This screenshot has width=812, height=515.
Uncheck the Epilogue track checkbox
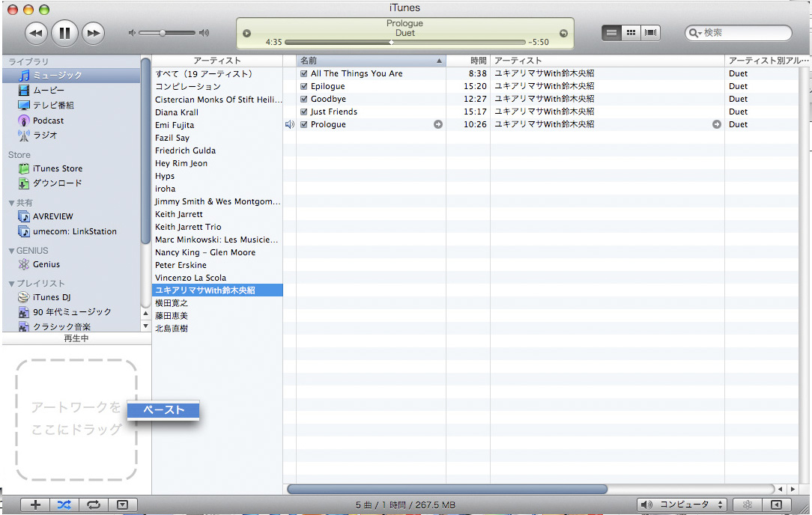(x=304, y=86)
